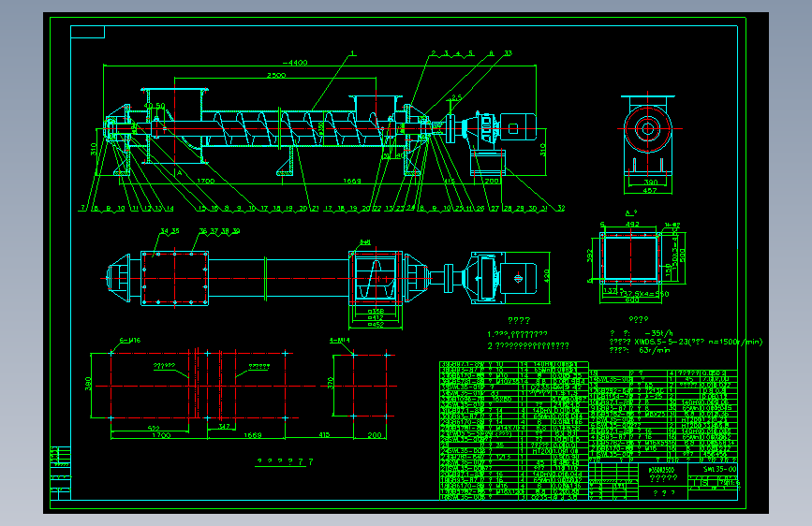The image size is (812, 526).
Task: Select the 380 height on the foundation plan
Action: click(88, 383)
